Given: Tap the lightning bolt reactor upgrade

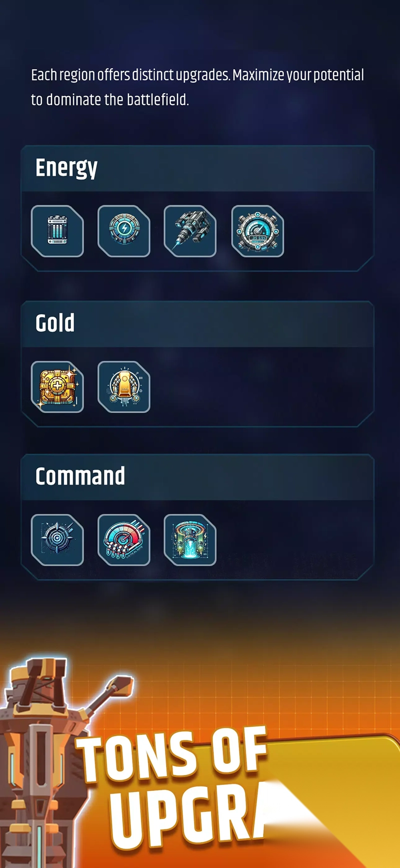Looking at the screenshot, I should (124, 231).
